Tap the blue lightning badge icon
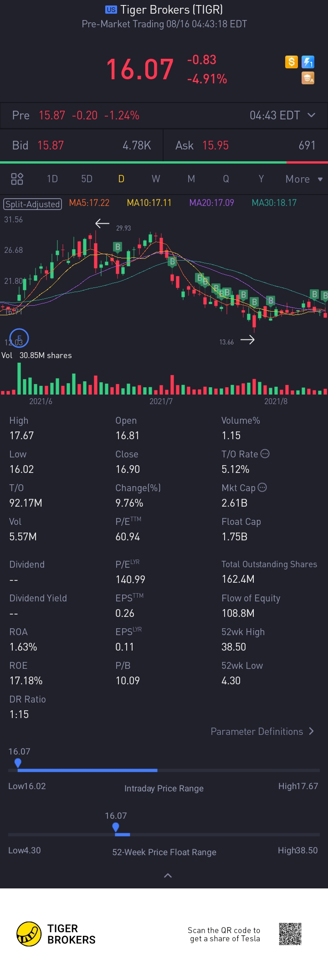Viewport: 328px width, 980px height. (x=308, y=62)
